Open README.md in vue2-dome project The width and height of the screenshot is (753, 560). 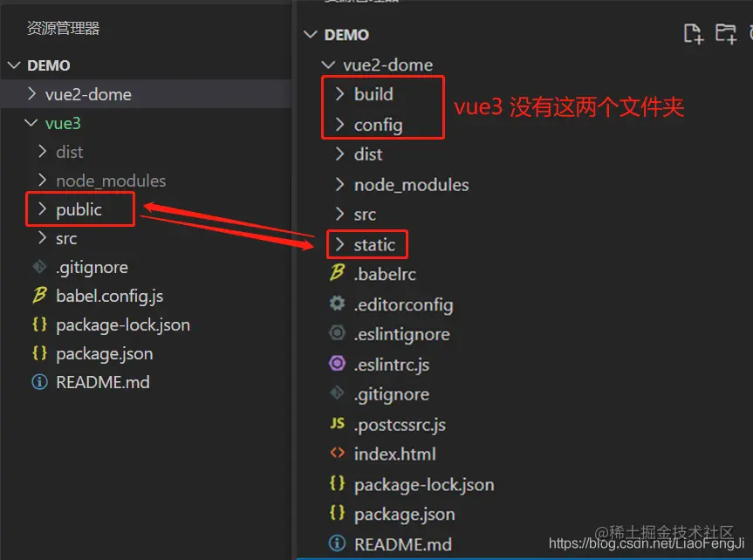tap(402, 544)
